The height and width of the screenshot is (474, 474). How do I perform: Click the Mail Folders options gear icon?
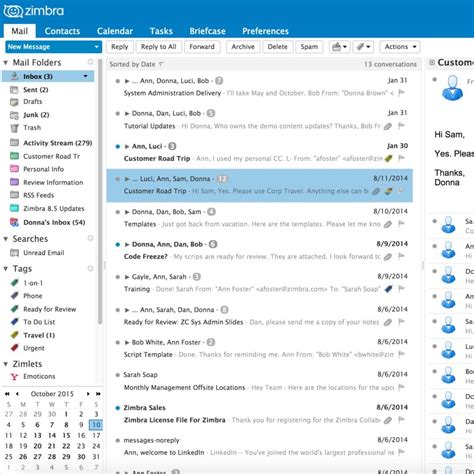tap(90, 62)
